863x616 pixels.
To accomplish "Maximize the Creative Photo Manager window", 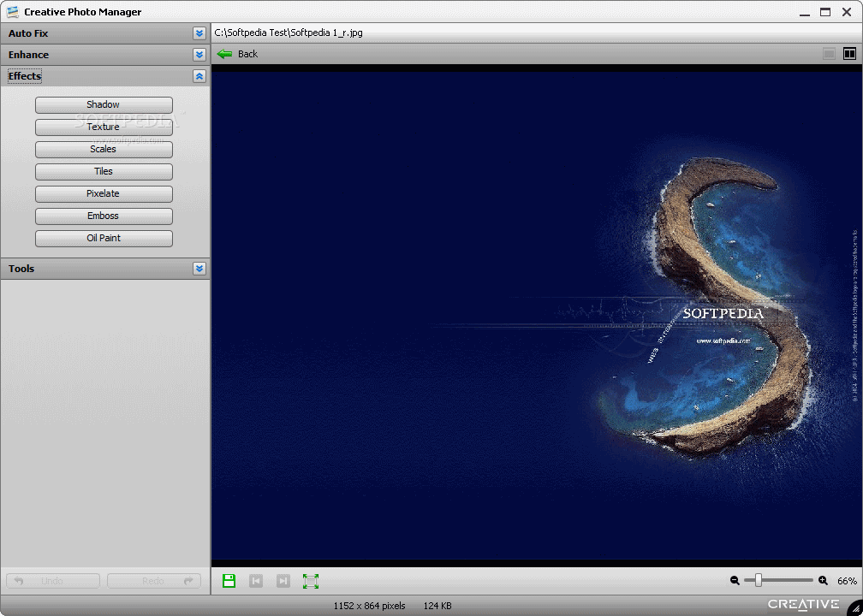I will click(825, 12).
